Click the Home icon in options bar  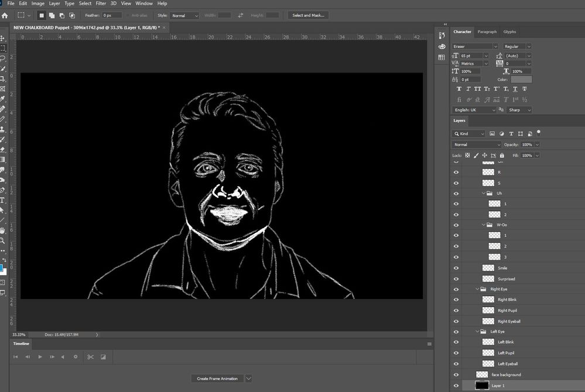point(5,15)
